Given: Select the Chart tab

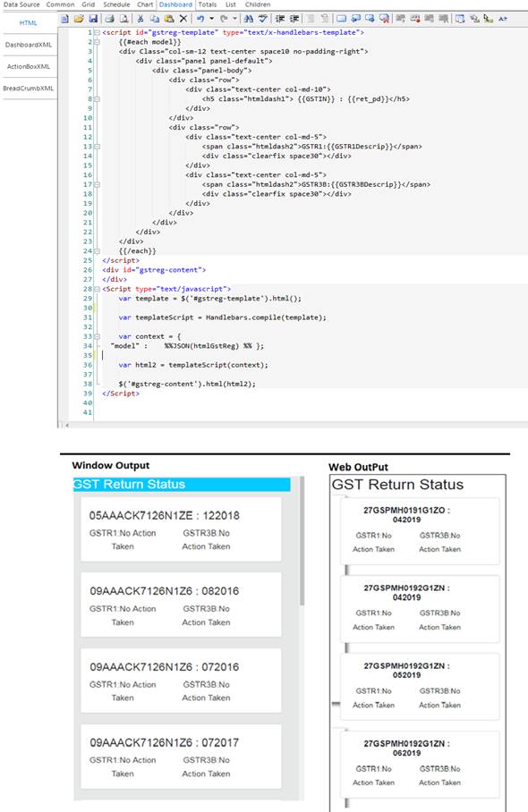Looking at the screenshot, I should [145, 4].
